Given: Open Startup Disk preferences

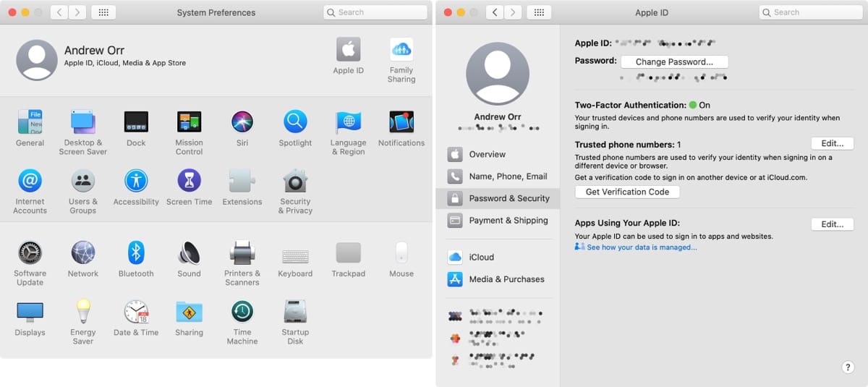Looking at the screenshot, I should pos(295,322).
